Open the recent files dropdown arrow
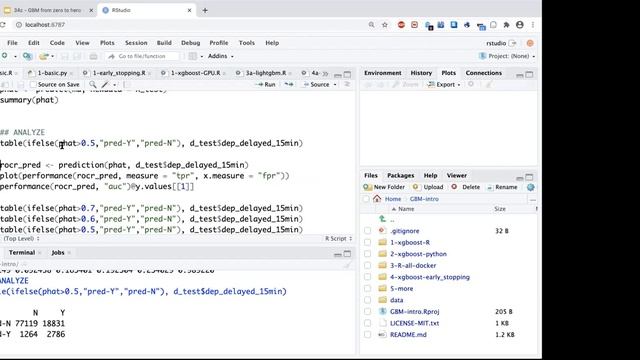This screenshot has width=640, height=360. [53, 56]
